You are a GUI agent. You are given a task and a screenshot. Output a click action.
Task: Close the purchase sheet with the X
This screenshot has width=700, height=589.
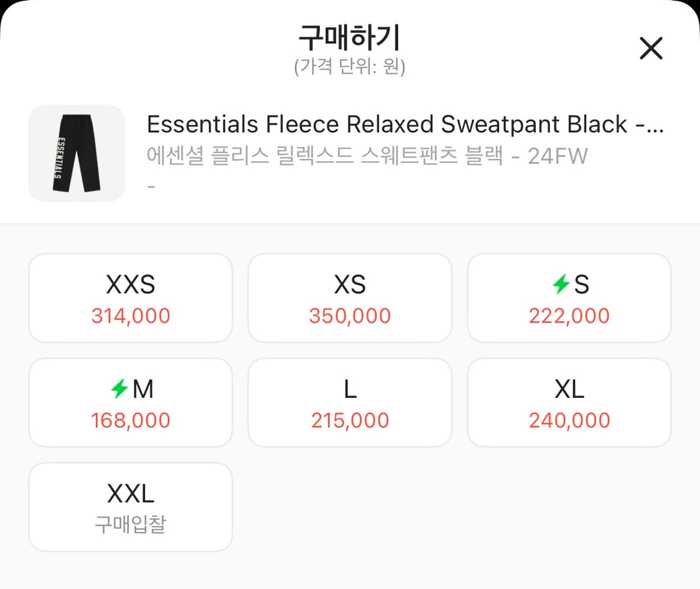(x=651, y=48)
